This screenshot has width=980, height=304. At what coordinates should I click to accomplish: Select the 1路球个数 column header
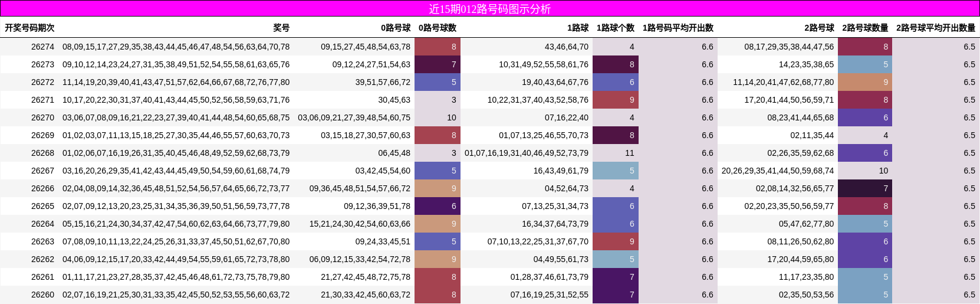click(x=616, y=28)
